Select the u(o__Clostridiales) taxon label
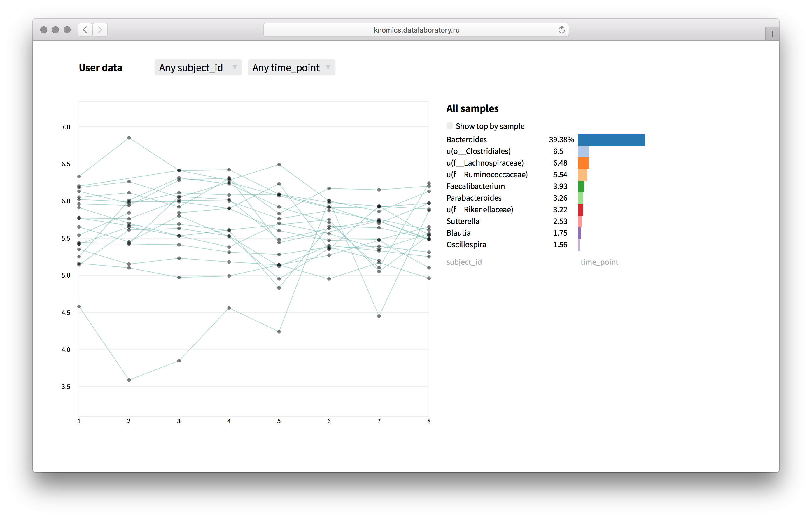 [478, 151]
